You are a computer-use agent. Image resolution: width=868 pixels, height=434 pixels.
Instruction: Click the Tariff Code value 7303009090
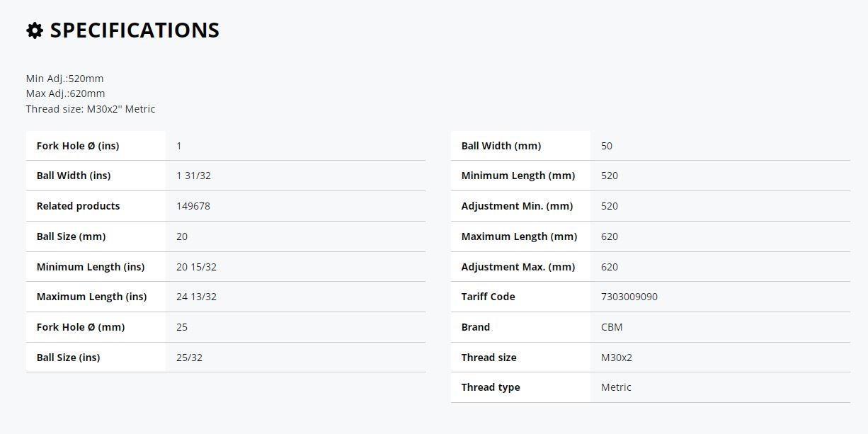point(629,297)
